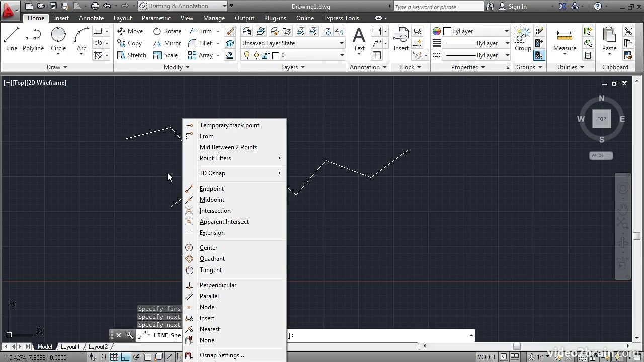644x362 pixels.
Task: Click the Erase tool icon
Action: (x=230, y=31)
